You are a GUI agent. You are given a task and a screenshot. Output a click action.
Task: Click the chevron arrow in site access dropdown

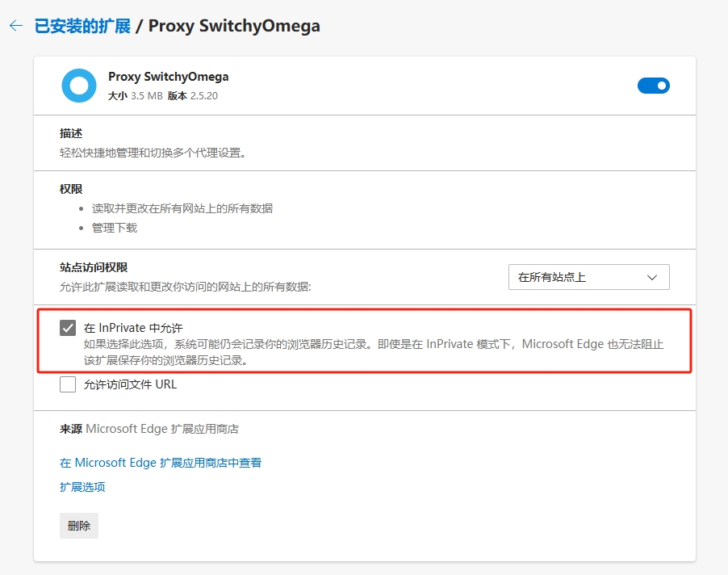coord(652,277)
